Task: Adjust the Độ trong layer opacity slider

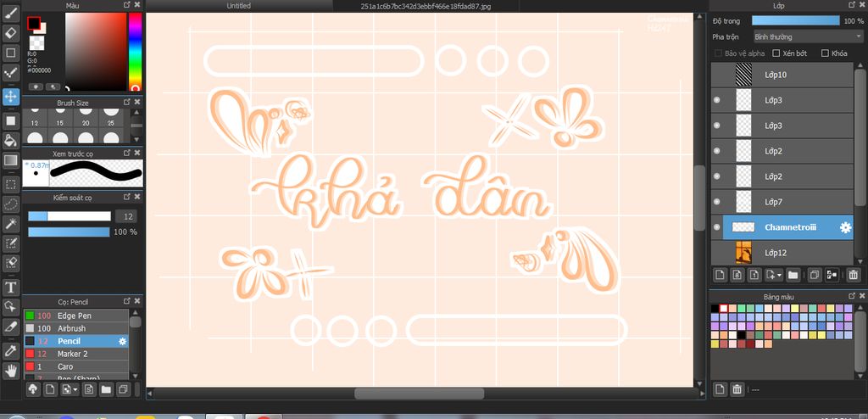Action: [x=795, y=20]
